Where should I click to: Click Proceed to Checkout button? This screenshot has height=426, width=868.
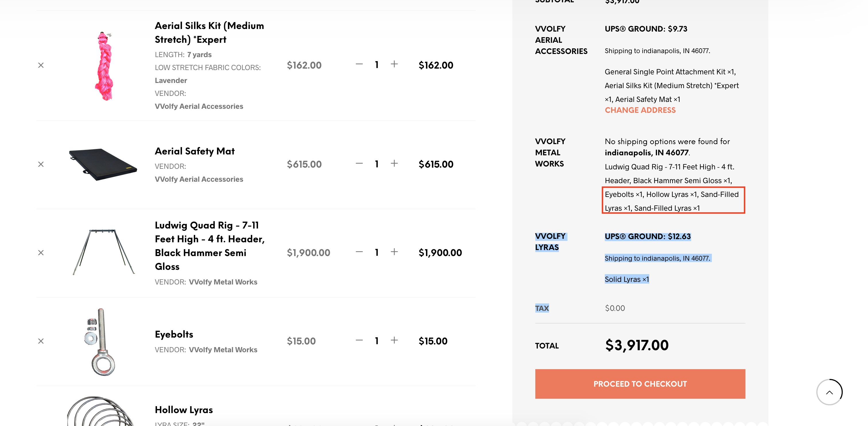pyautogui.click(x=640, y=384)
